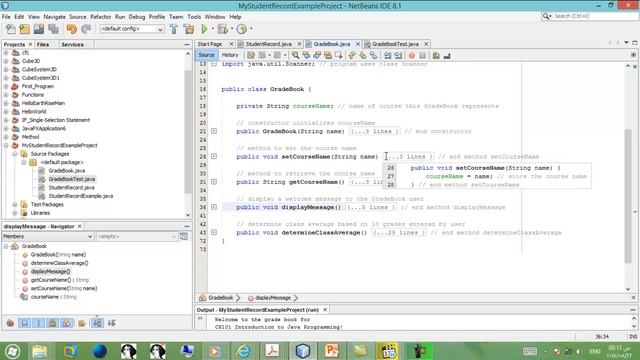Click the Build Project hammer icon
This screenshot has height=360, width=640.
coord(174,29)
